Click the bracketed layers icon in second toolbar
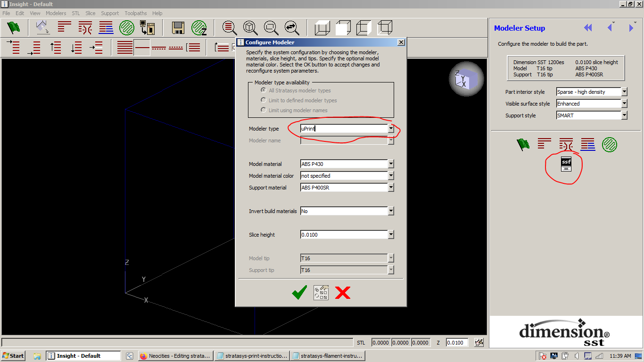The image size is (644, 362). [193, 48]
